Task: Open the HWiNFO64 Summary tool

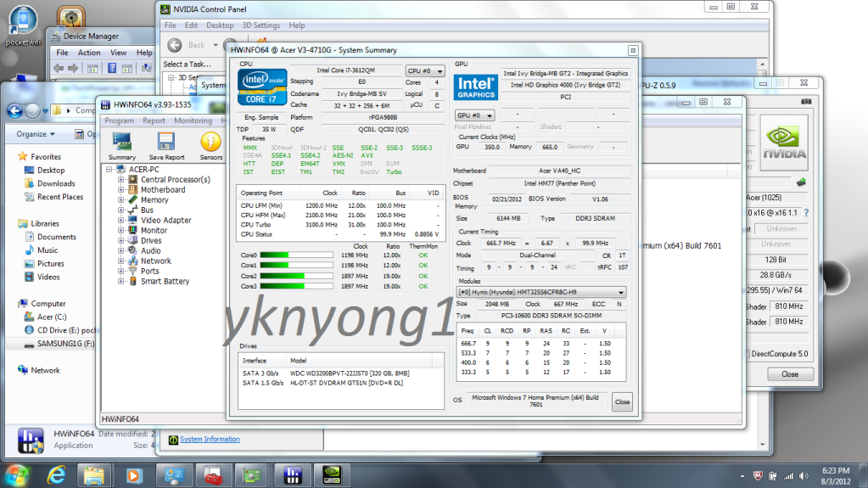Action: pos(122,146)
